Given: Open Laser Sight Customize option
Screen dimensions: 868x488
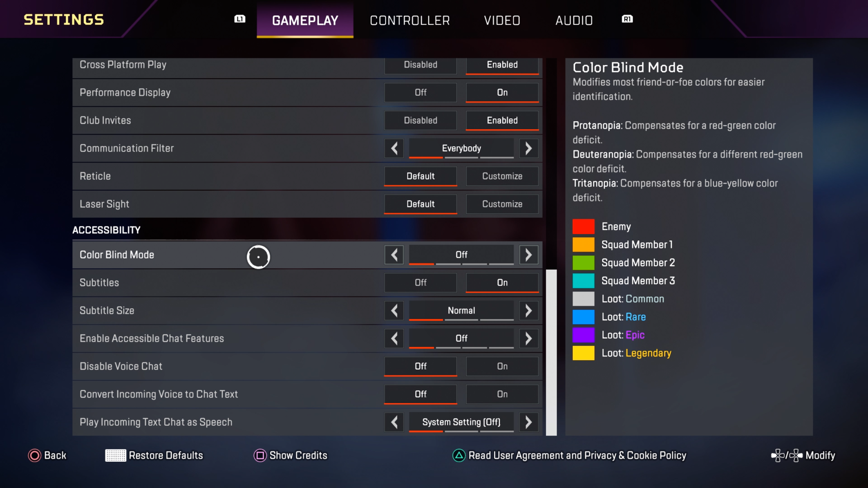Looking at the screenshot, I should [x=502, y=204].
